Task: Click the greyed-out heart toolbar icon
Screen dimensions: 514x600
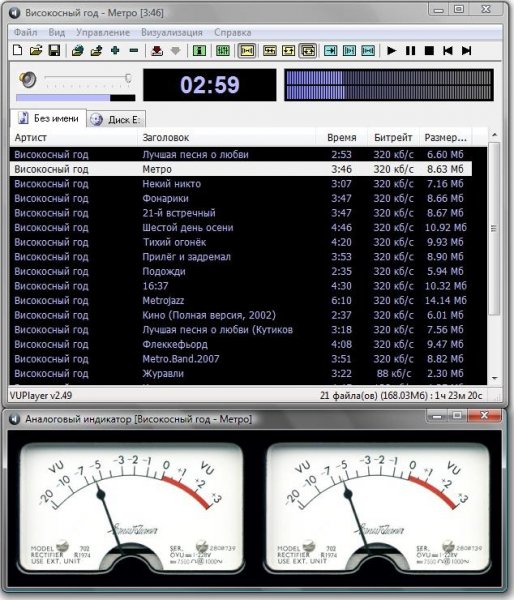Action: pos(175,51)
